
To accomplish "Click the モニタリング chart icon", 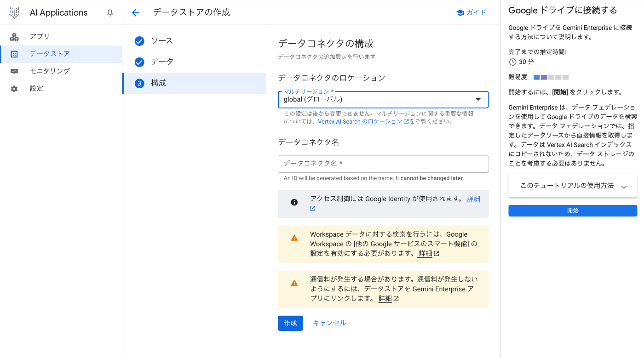I will click(x=14, y=71).
